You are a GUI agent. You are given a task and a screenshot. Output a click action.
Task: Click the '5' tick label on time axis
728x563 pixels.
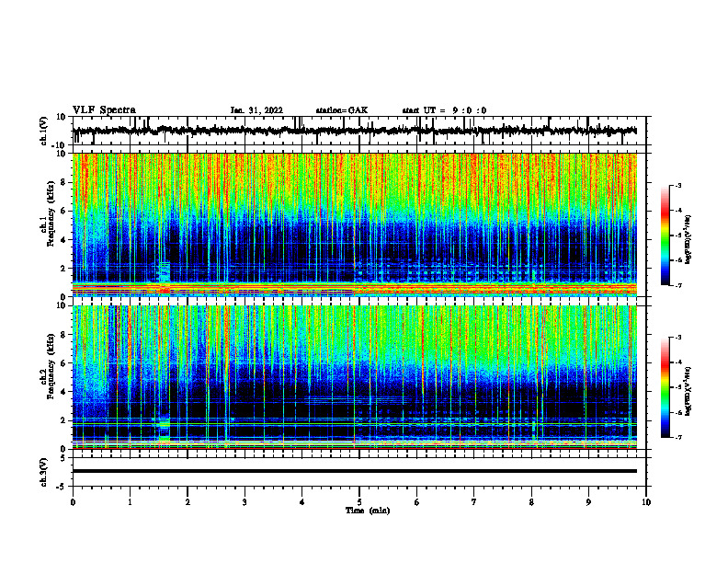[x=359, y=502]
